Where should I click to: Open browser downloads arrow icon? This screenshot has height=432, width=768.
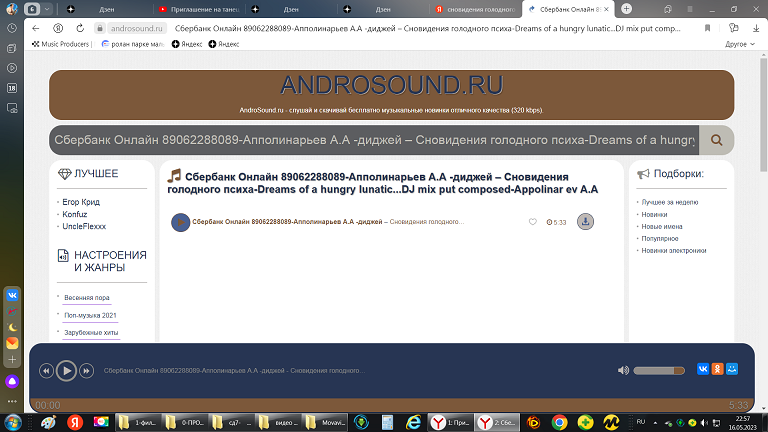point(756,28)
